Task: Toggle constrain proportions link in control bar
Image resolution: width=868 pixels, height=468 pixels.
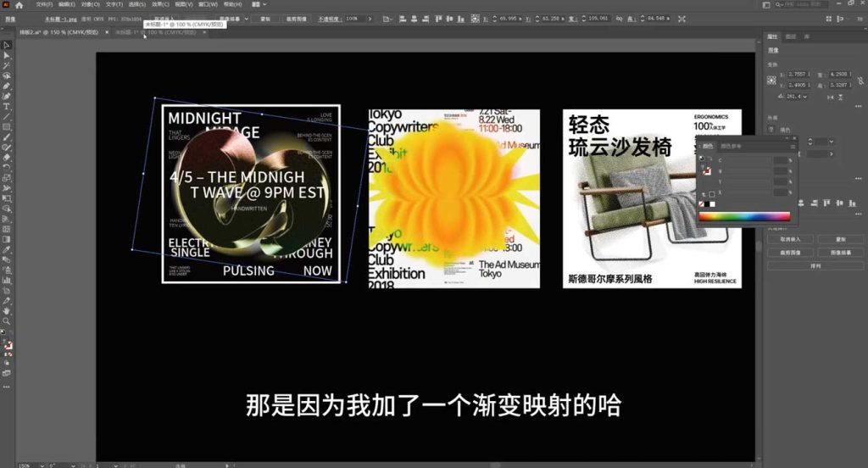Action: pos(619,19)
